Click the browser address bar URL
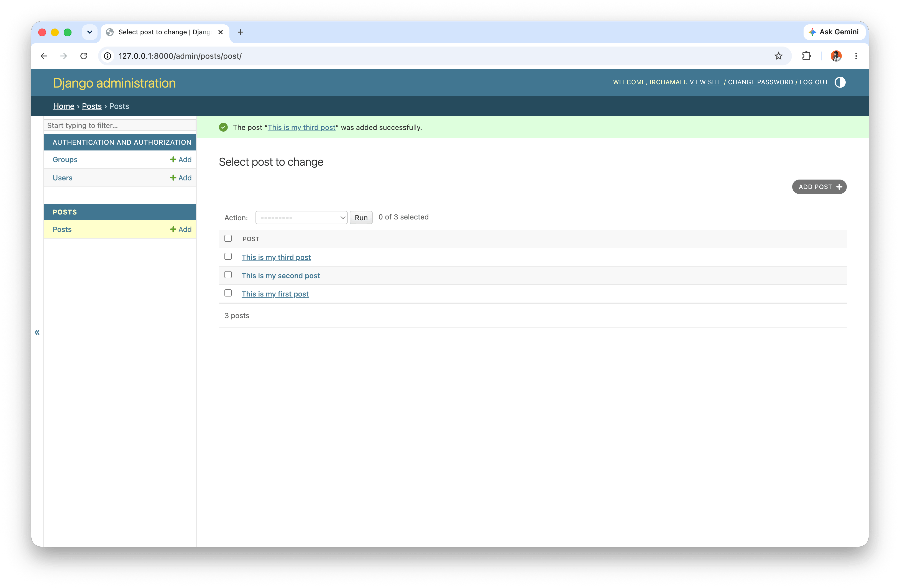 (180, 56)
